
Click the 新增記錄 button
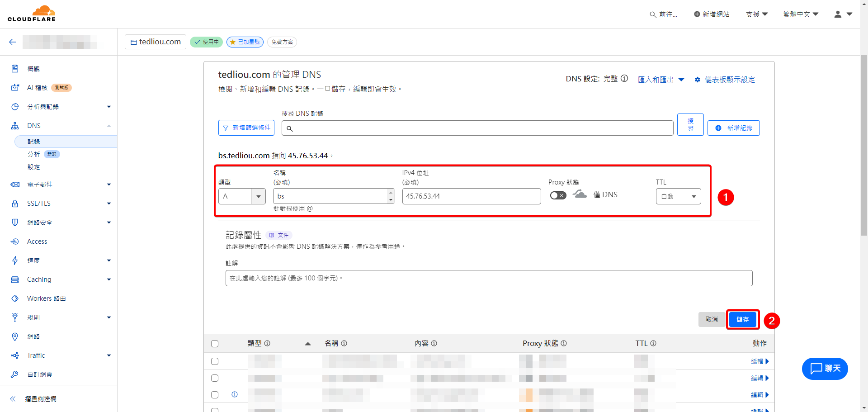[733, 128]
